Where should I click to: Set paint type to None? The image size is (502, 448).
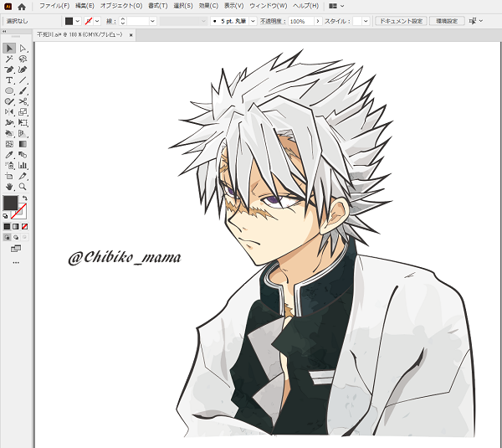pos(24,227)
